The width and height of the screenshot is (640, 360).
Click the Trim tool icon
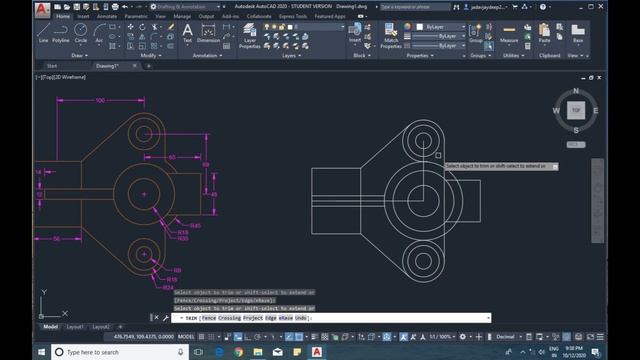(154, 27)
